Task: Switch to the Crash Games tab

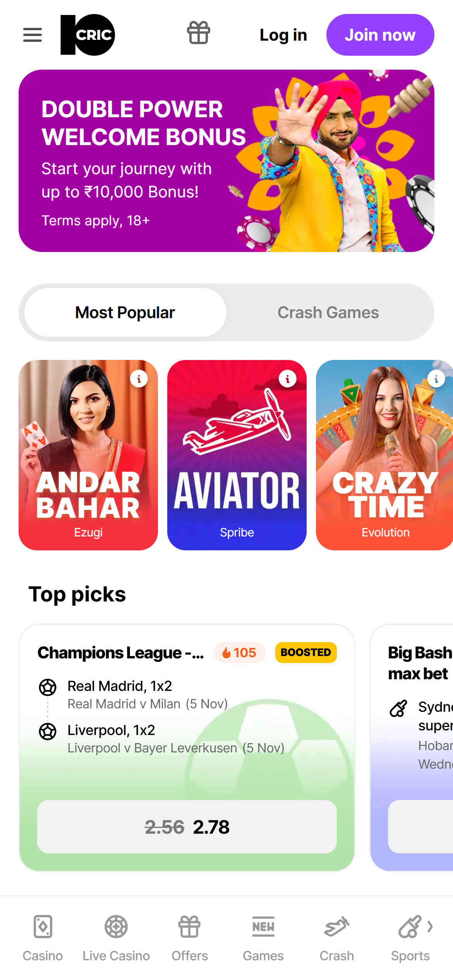Action: 328,312
